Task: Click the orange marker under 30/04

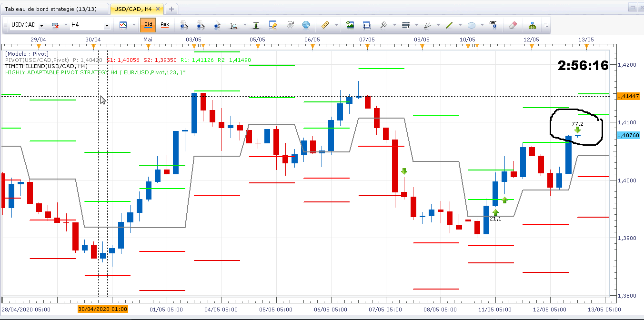Action: (93, 46)
